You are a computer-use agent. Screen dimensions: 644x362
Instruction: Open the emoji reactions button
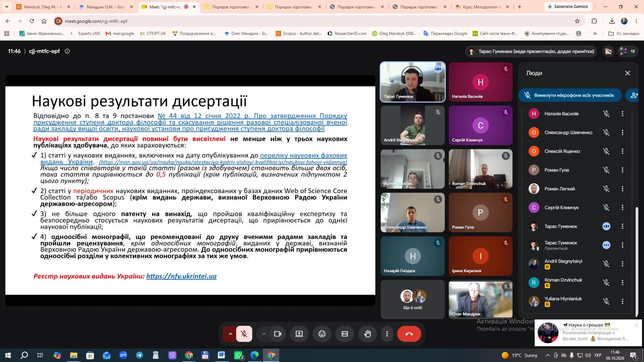point(322,334)
